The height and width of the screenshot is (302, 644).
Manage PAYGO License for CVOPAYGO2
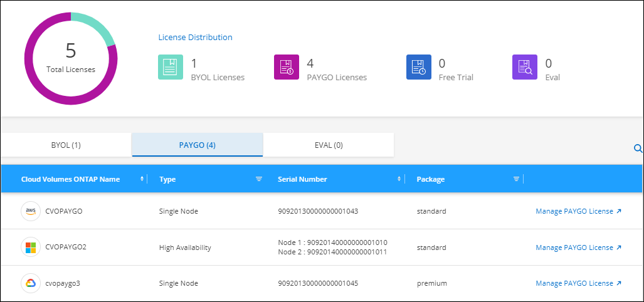click(578, 247)
